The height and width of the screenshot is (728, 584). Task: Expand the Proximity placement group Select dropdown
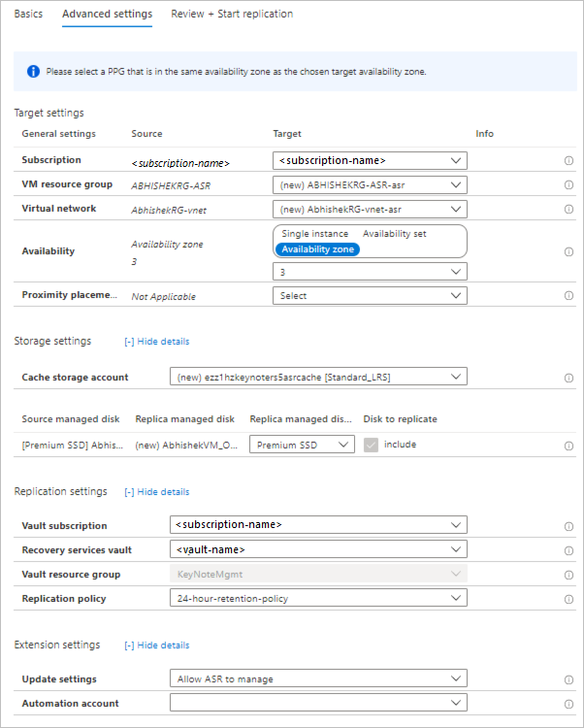(370, 295)
